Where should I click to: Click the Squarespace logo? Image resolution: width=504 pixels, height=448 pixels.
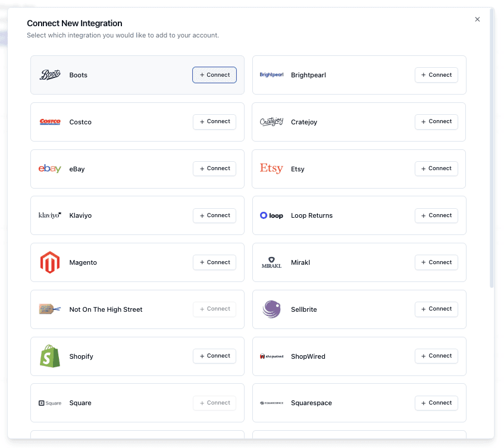tap(271, 403)
